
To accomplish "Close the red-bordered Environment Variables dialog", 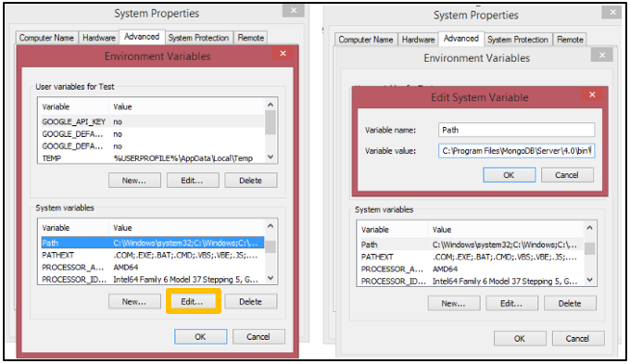I will pos(283,53).
